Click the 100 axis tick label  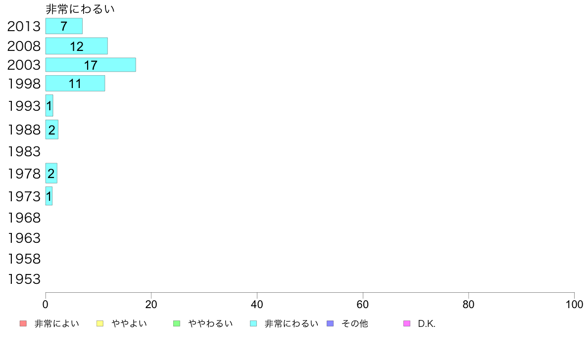pos(574,304)
